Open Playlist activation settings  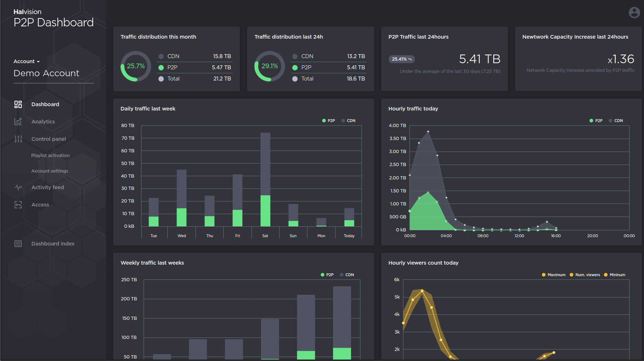[50, 155]
